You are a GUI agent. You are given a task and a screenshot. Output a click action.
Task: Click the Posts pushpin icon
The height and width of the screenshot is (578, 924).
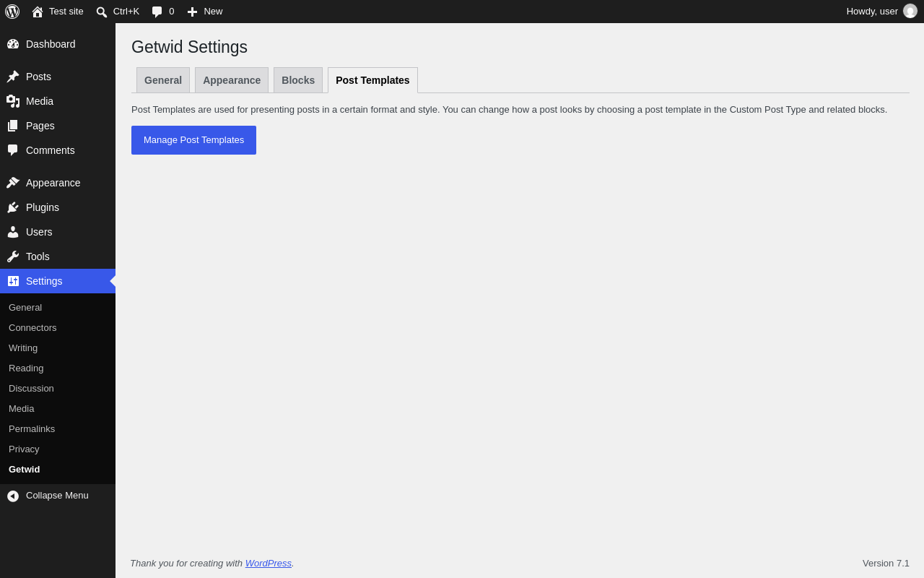(x=13, y=77)
